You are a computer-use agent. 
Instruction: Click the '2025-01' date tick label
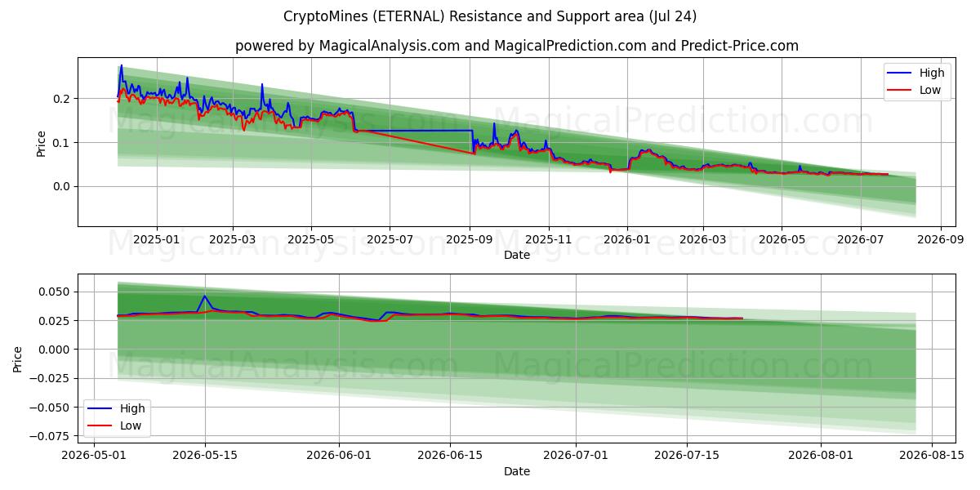155,239
